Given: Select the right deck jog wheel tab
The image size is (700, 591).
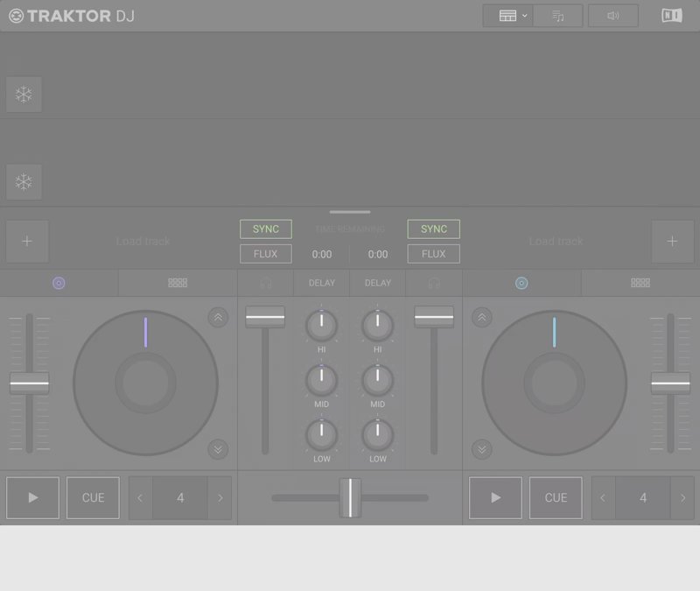Looking at the screenshot, I should 521,283.
